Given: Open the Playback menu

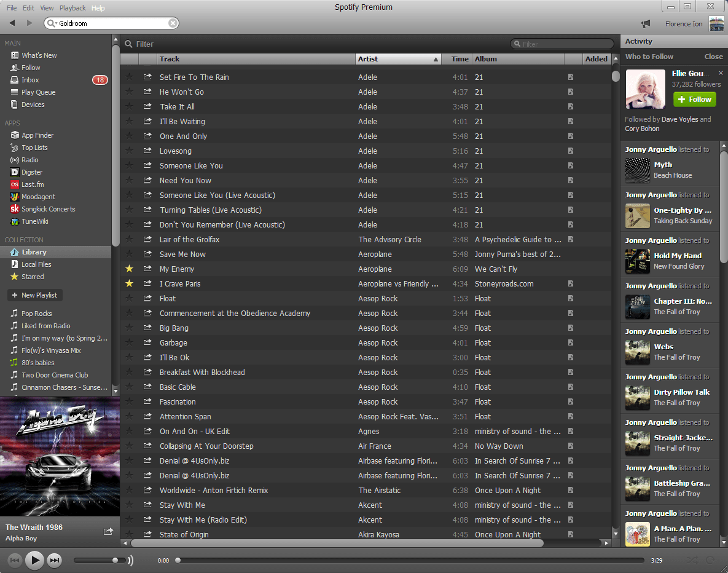Looking at the screenshot, I should 72,8.
